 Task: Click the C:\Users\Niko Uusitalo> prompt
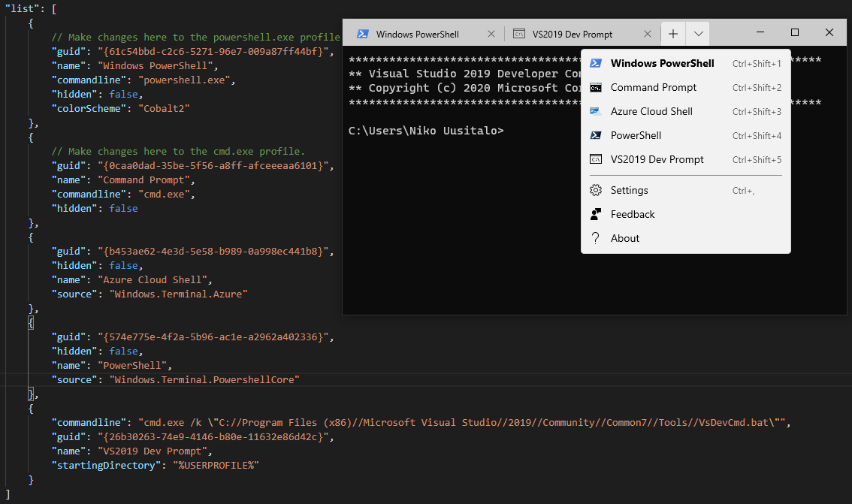[426, 131]
